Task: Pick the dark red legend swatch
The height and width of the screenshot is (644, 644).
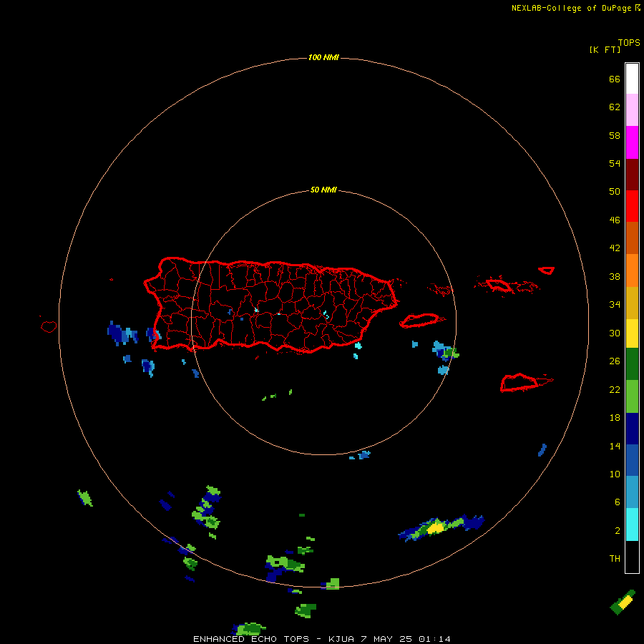Action: [632, 174]
